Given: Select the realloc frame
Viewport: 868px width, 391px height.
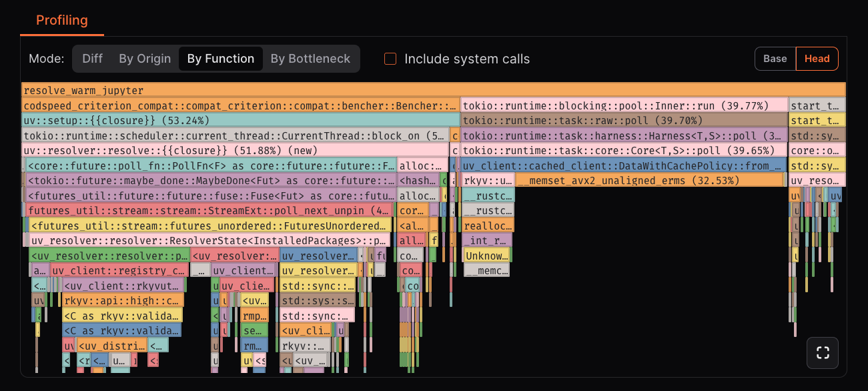Looking at the screenshot, I should pyautogui.click(x=488, y=226).
